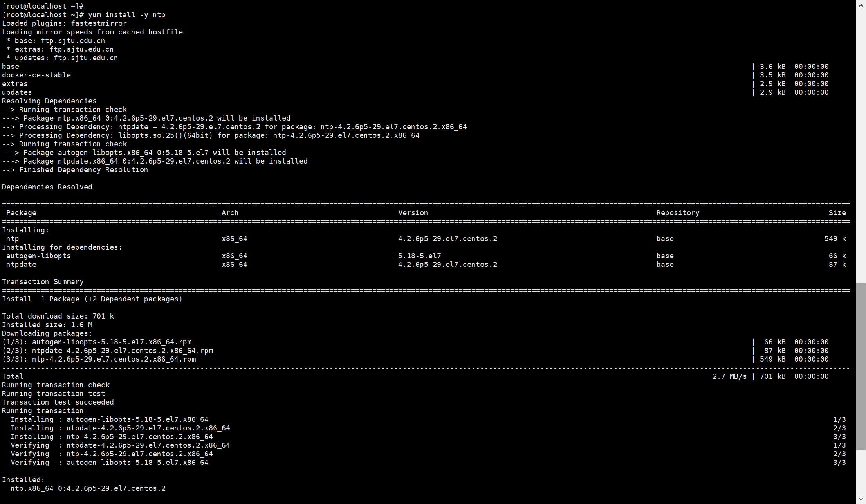The width and height of the screenshot is (866, 504).
Task: Click the 'Arch' column header
Action: point(230,213)
